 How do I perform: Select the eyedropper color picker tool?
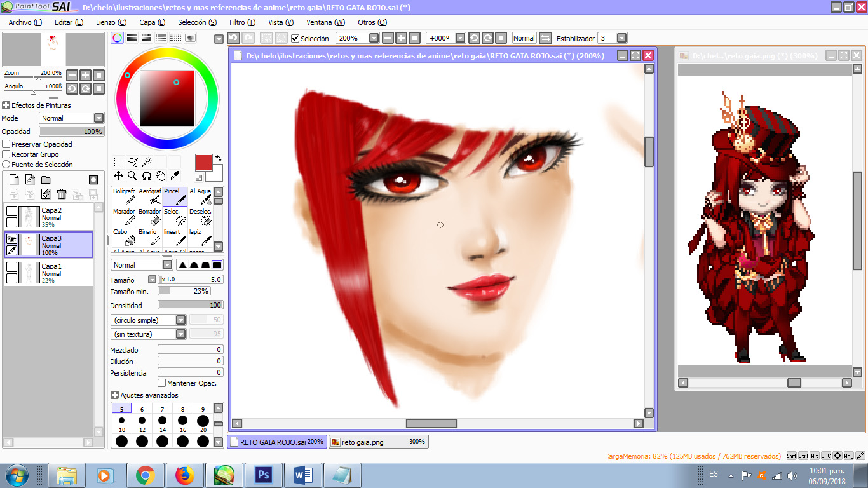pyautogui.click(x=174, y=176)
